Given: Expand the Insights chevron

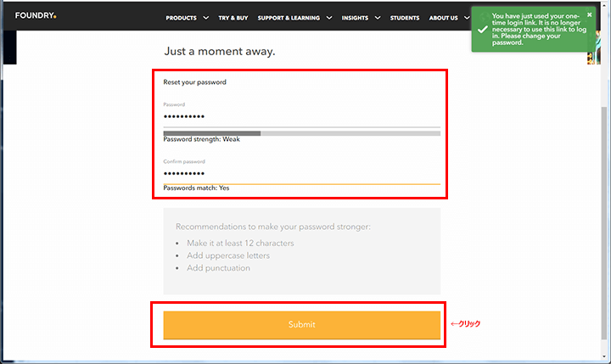Looking at the screenshot, I should click(x=377, y=18).
